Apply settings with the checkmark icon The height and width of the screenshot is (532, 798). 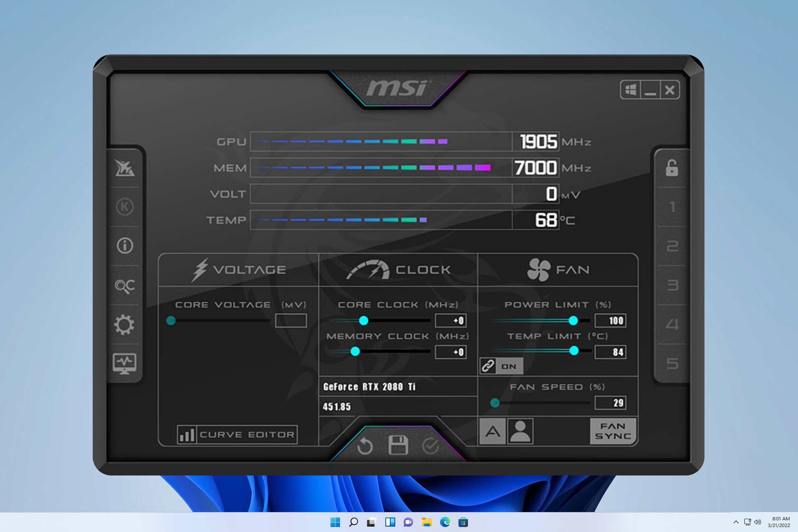pyautogui.click(x=431, y=446)
